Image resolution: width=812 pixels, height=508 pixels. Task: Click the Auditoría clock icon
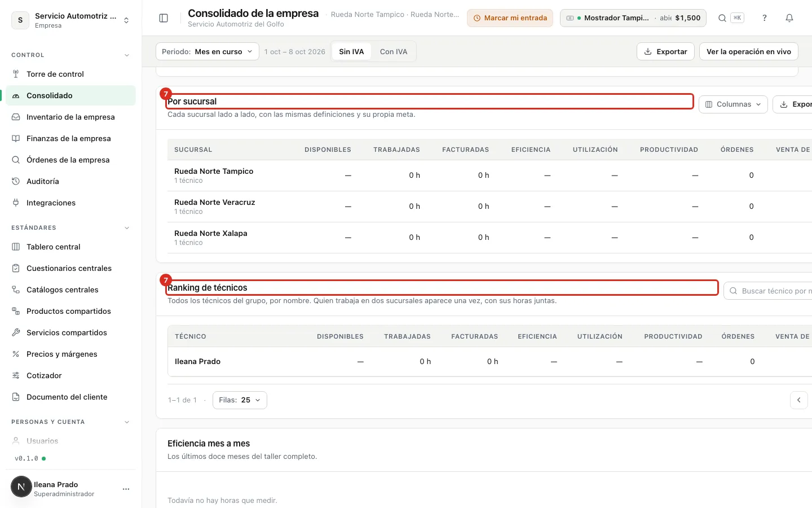point(16,181)
